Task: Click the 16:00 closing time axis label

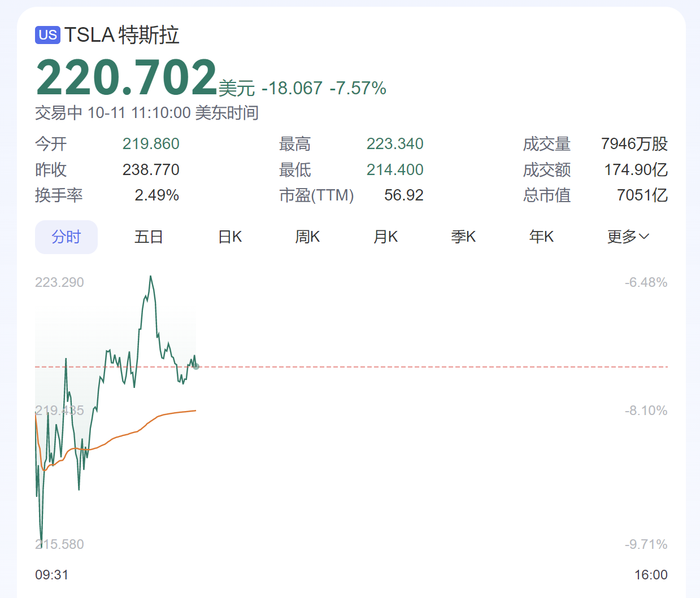Action: click(651, 575)
